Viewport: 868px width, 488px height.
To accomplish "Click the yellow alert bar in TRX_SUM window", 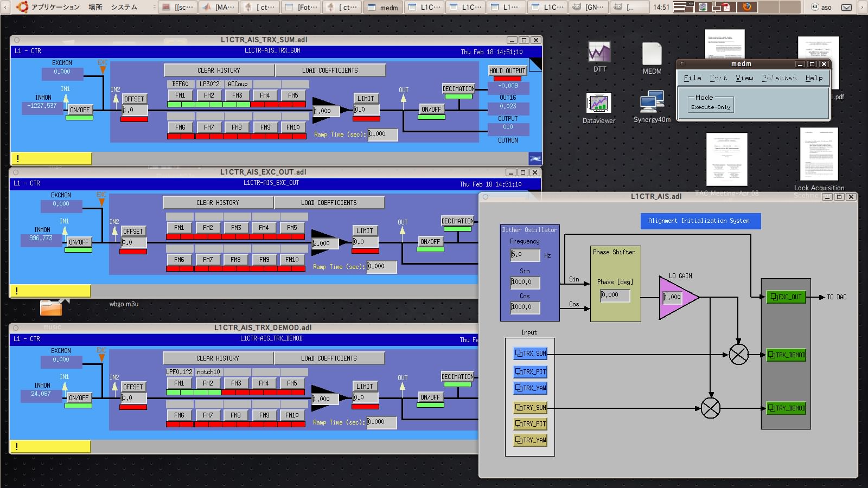I will 51,158.
